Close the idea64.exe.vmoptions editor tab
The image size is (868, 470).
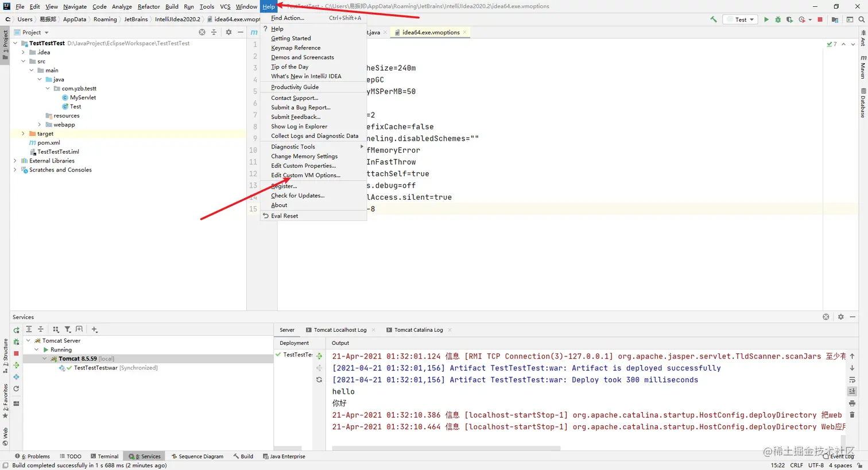464,32
